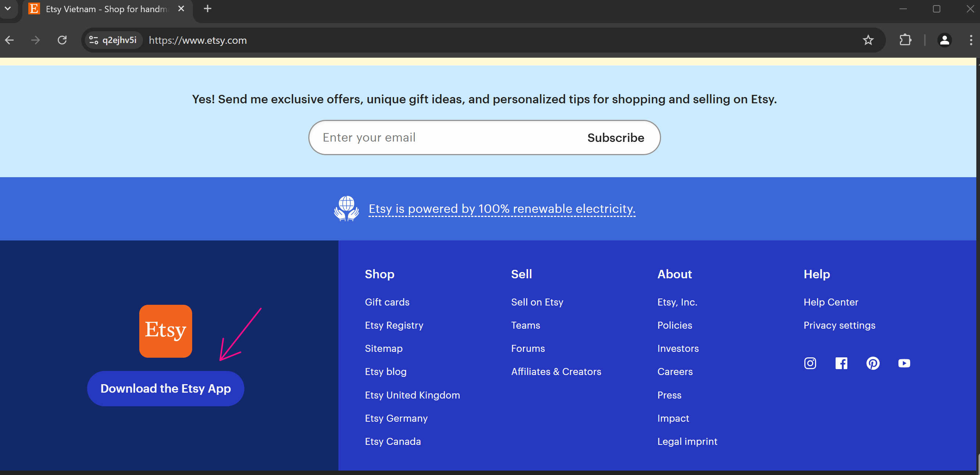The image size is (980, 475).
Task: Reload the Etsy page
Action: (x=62, y=40)
